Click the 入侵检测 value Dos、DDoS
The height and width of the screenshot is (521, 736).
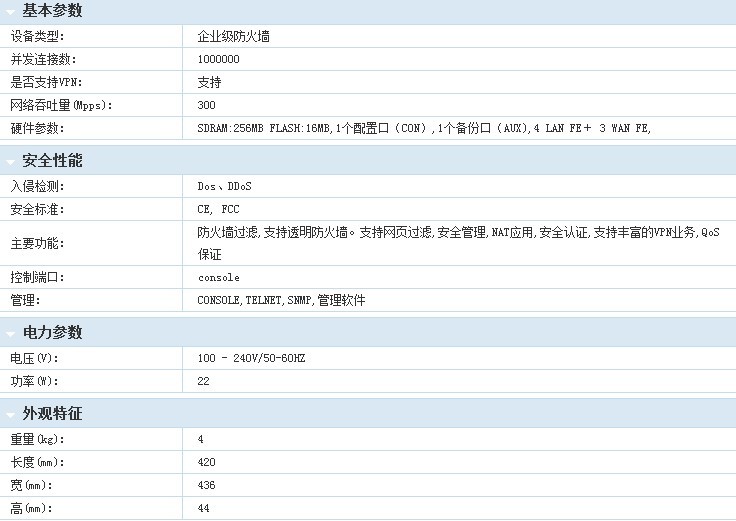pos(224,186)
